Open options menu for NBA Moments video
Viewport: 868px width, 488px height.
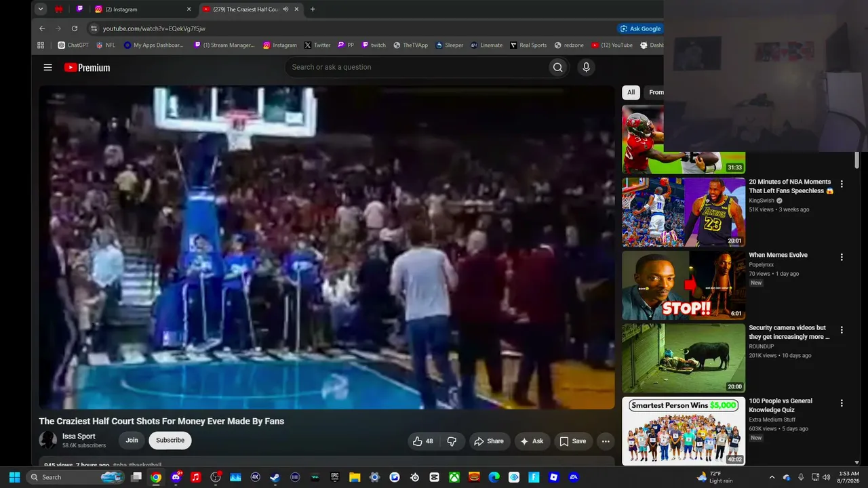click(x=842, y=184)
